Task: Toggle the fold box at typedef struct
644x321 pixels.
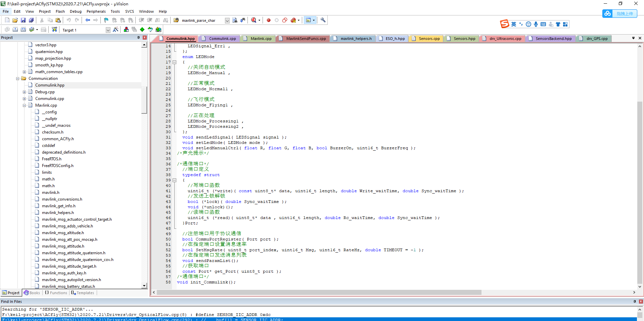Action: tap(174, 180)
